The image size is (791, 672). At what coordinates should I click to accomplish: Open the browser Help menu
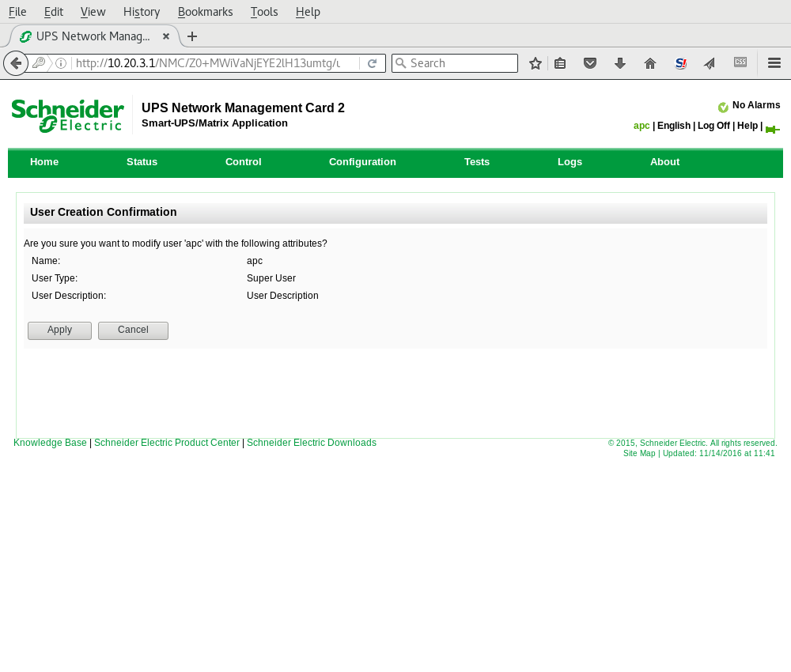click(x=308, y=12)
